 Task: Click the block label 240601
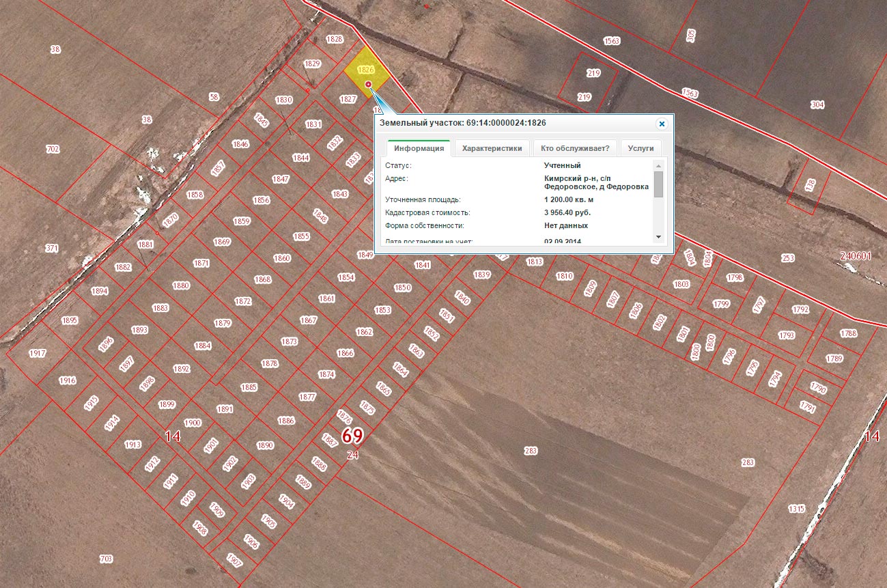(856, 256)
